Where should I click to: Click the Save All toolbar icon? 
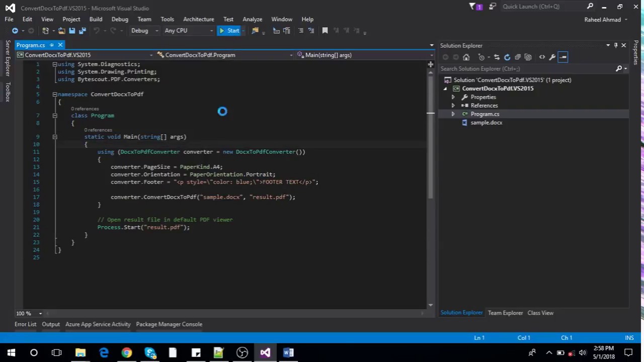(83, 31)
